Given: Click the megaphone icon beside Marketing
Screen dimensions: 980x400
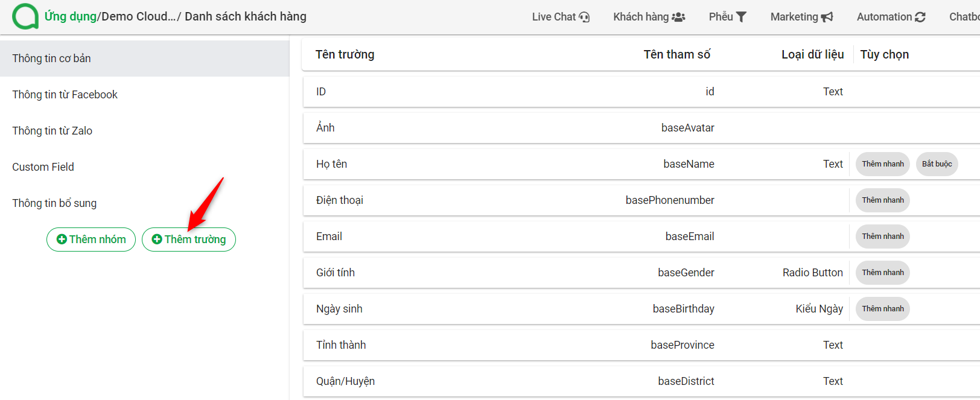Looking at the screenshot, I should pos(827,17).
